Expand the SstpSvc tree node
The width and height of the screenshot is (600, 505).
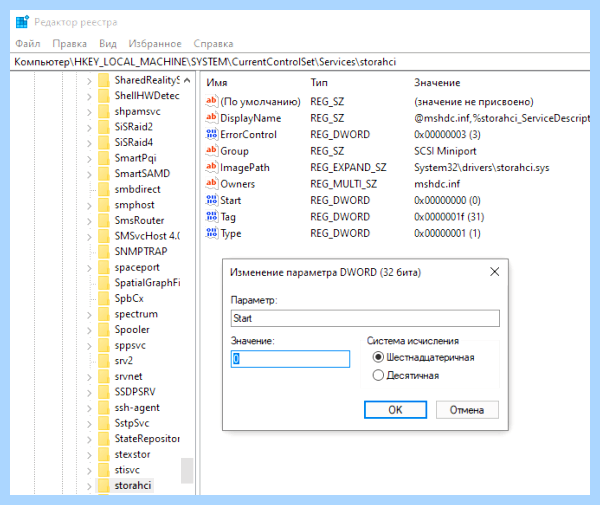(89, 424)
